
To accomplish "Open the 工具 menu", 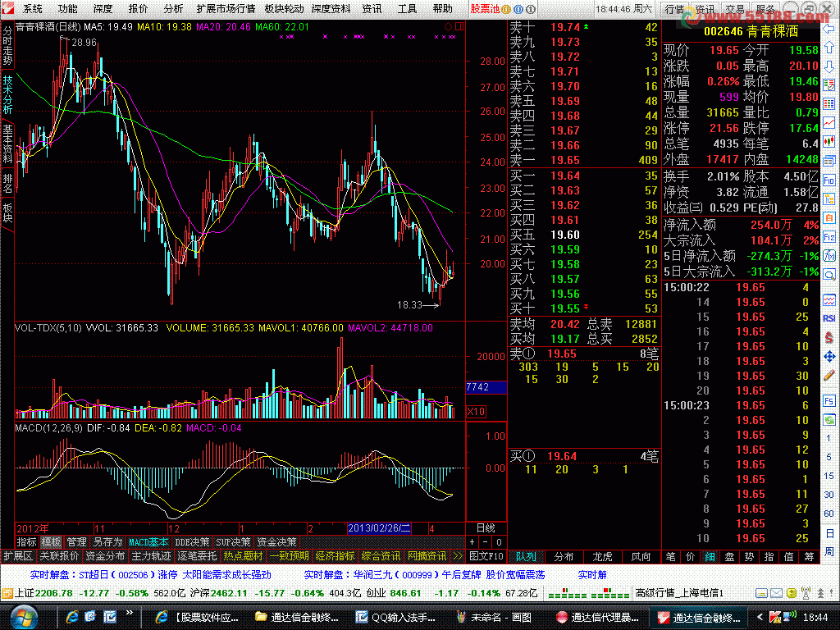I will 407,8.
